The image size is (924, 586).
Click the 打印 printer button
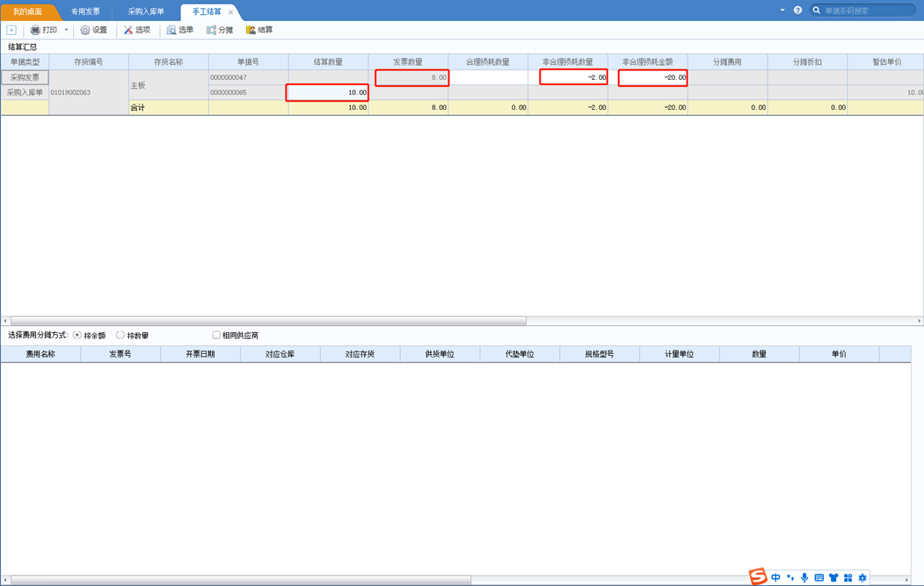point(44,30)
